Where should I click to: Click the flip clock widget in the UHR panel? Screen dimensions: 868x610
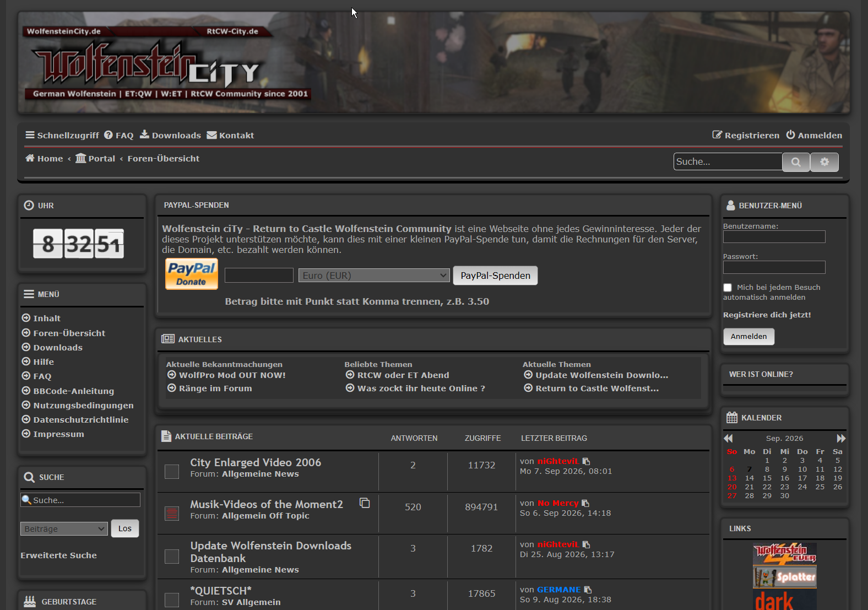pyautogui.click(x=79, y=244)
